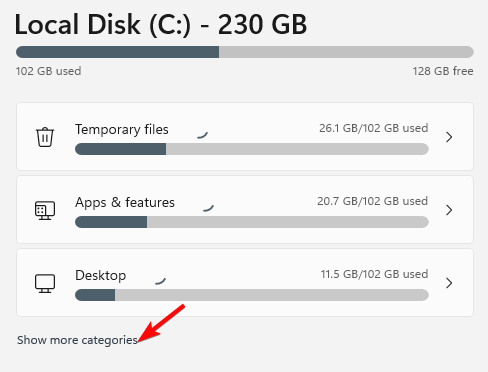Expand Desktop category using its chevron arrow
Image resolution: width=488 pixels, height=372 pixels.
point(449,283)
